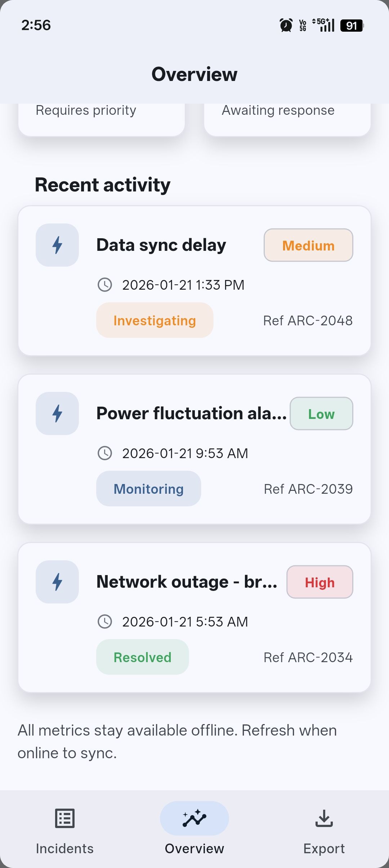Screen dimensions: 389x868
Task: Switch to the Incidents tab
Action: [x=65, y=848]
